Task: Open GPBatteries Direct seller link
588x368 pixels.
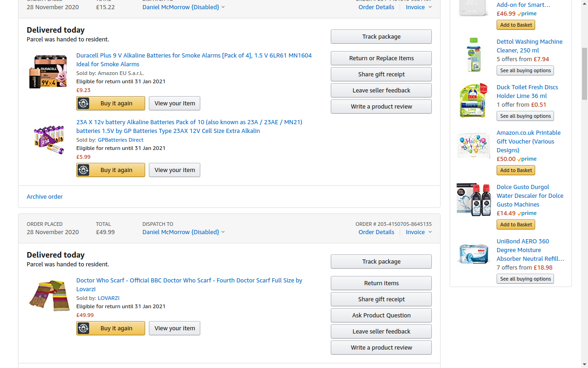Action: pos(120,140)
